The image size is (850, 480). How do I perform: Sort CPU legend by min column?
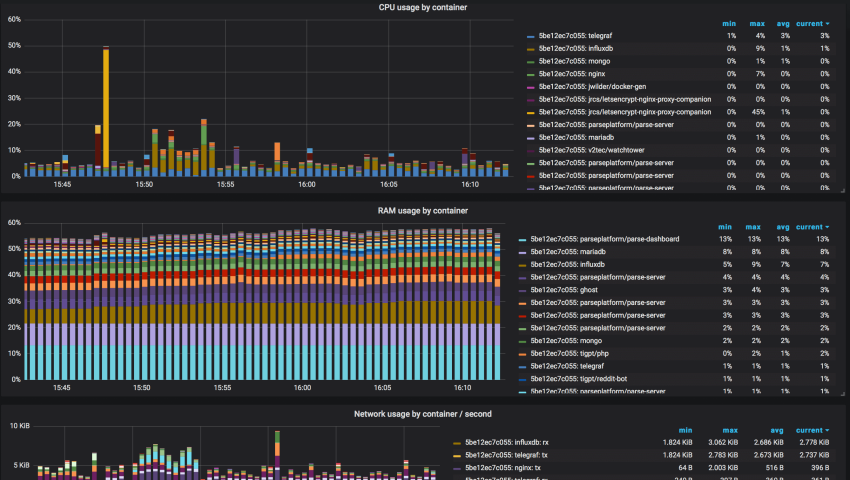(731, 23)
